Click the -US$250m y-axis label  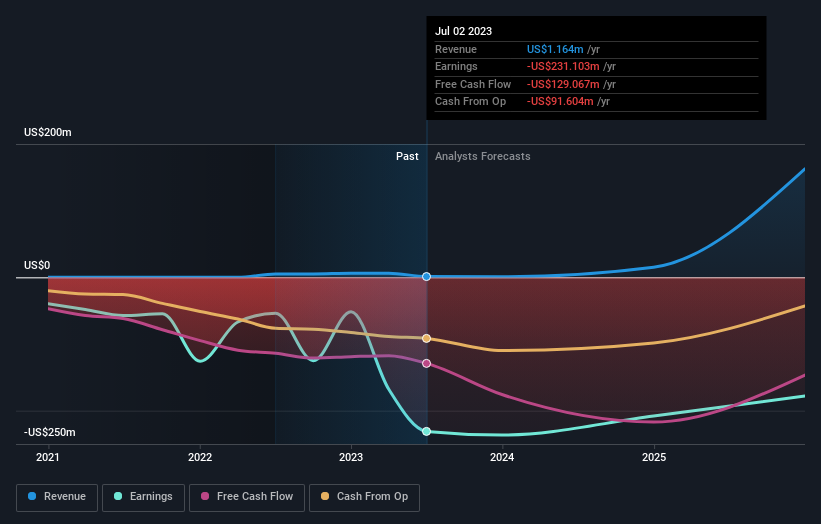pos(49,432)
